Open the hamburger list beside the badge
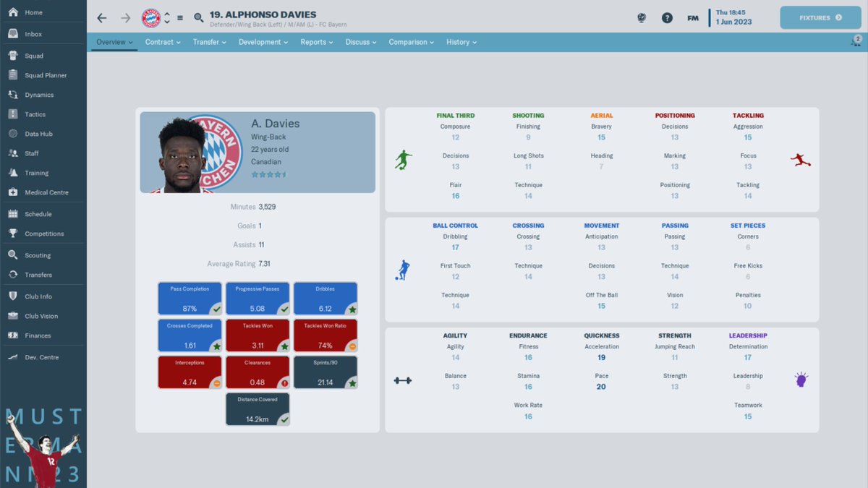The width and height of the screenshot is (868, 488). 180,18
